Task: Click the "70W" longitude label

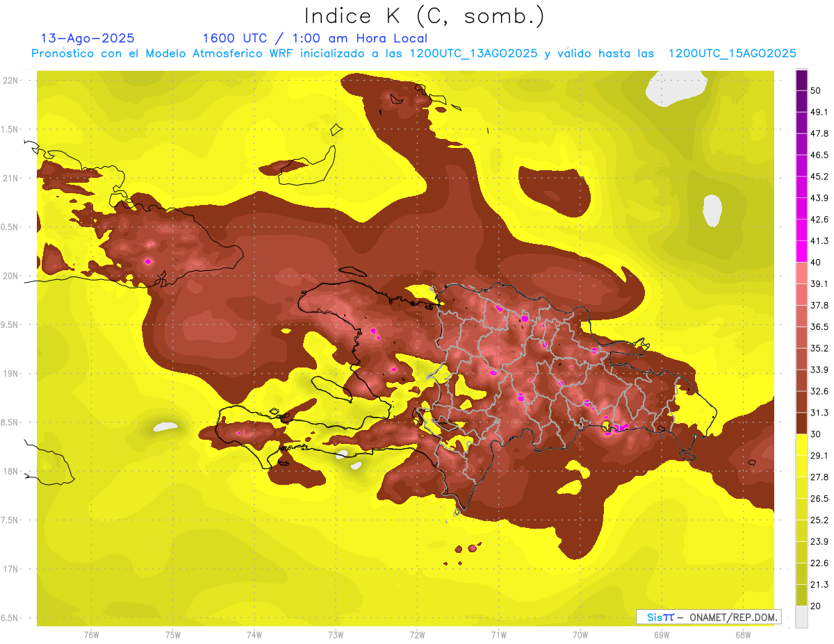Action: (x=580, y=635)
